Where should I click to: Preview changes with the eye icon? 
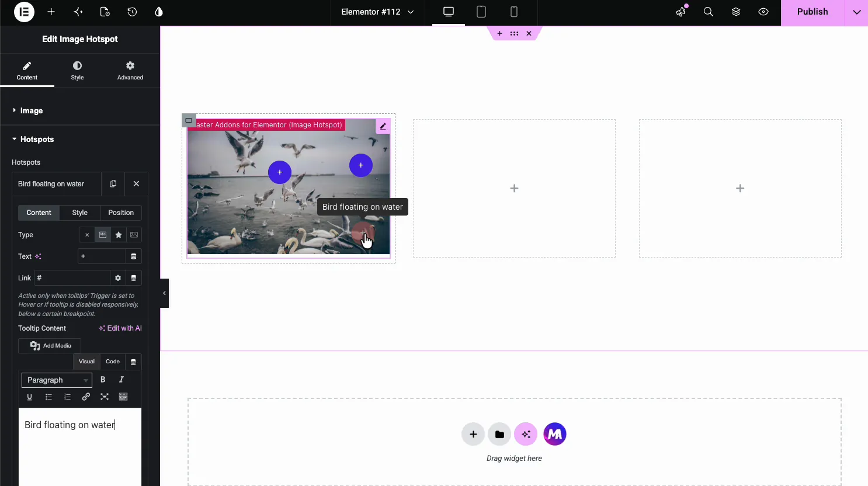(x=763, y=12)
